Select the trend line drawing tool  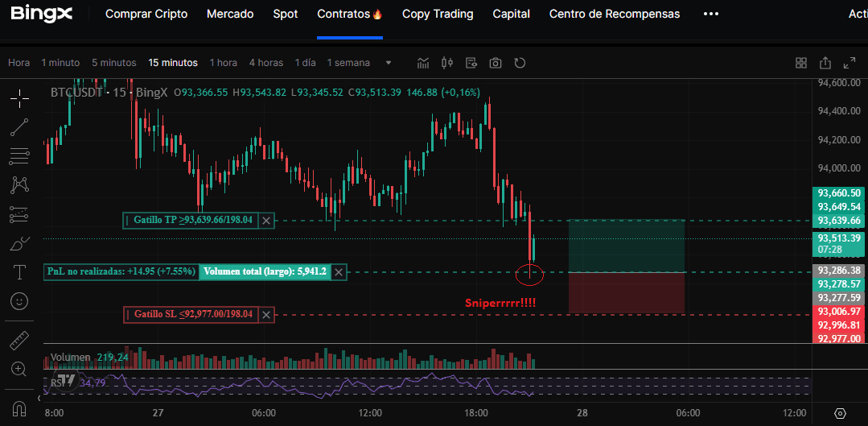[x=19, y=127]
